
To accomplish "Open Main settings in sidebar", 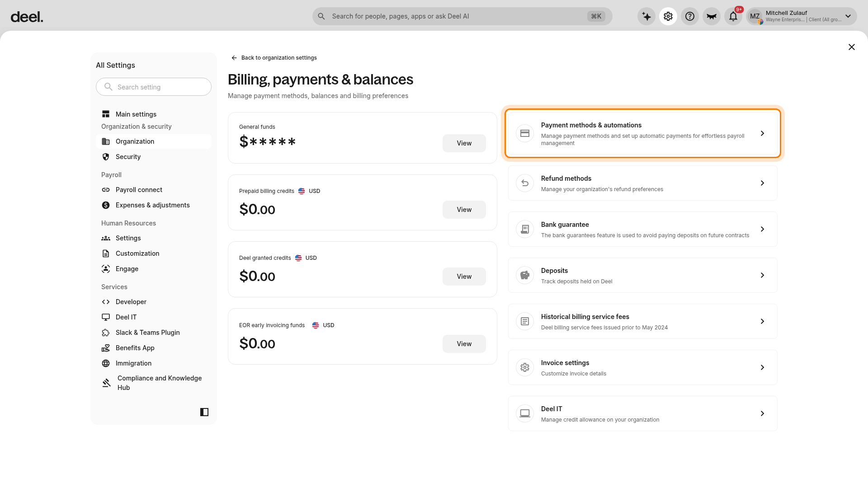I will coord(154,114).
